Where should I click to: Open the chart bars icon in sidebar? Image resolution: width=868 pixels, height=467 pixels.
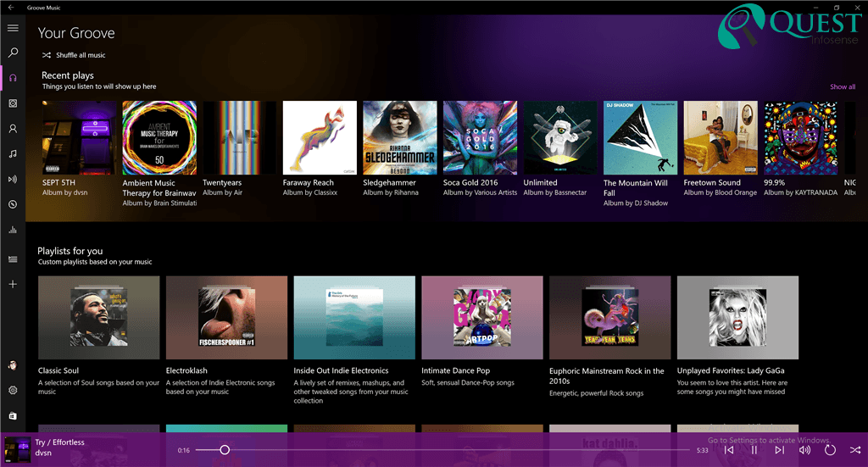coord(13,230)
